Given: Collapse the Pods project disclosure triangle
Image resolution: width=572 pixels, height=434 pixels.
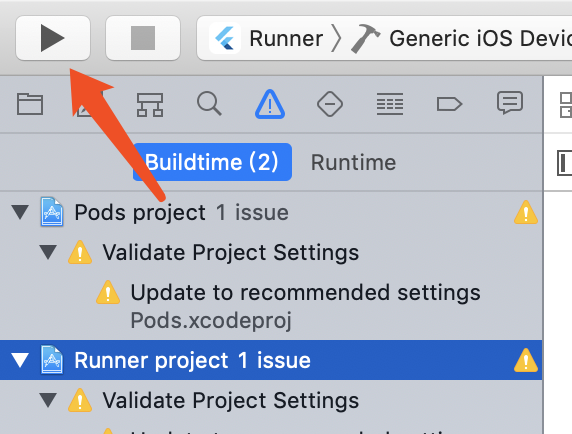Looking at the screenshot, I should point(20,212).
